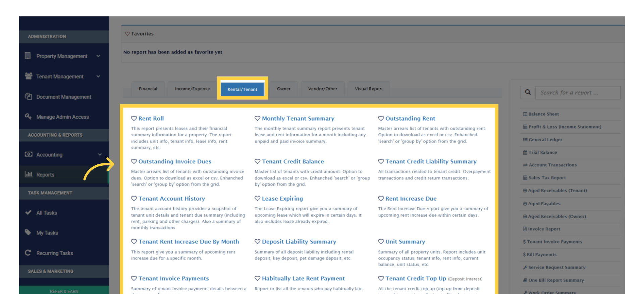Click heart icon beside Tenant Credit Top Up

pyautogui.click(x=381, y=278)
